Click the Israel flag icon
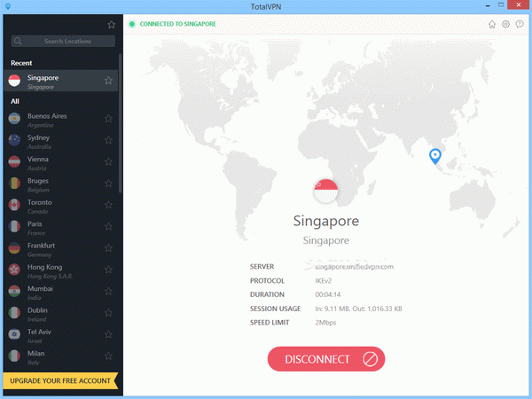 click(x=14, y=334)
